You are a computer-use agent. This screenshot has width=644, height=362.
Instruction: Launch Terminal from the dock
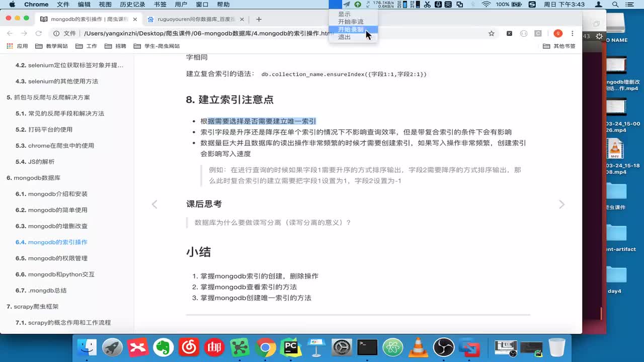367,347
